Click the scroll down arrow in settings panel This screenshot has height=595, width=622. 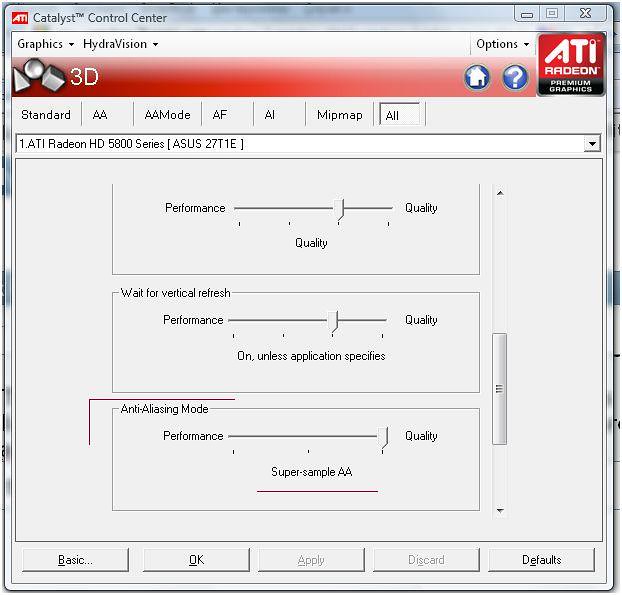[x=500, y=510]
